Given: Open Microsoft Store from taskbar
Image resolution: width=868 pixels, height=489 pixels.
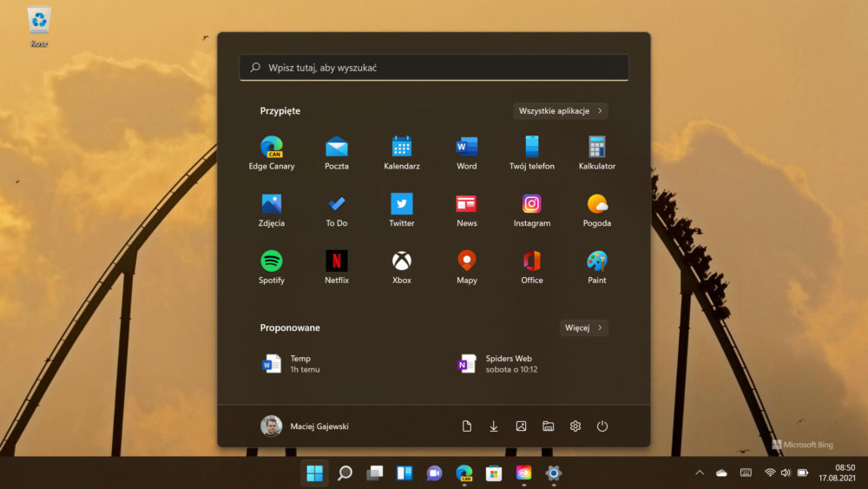Looking at the screenshot, I should coord(494,473).
